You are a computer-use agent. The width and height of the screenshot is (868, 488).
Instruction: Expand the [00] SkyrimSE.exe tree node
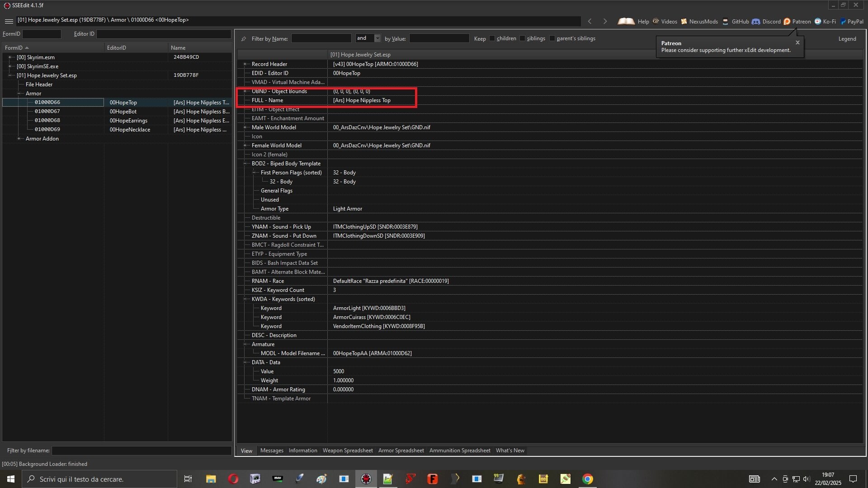9,66
